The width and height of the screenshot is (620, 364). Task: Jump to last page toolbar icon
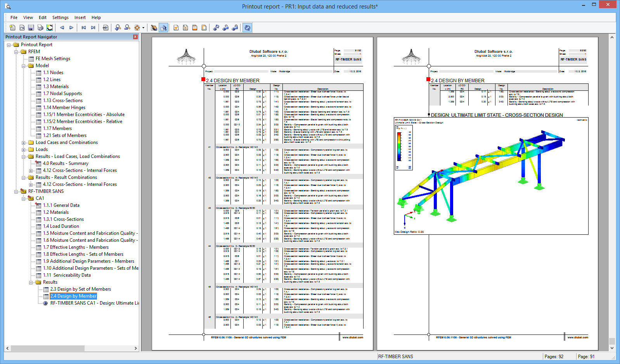click(x=93, y=28)
